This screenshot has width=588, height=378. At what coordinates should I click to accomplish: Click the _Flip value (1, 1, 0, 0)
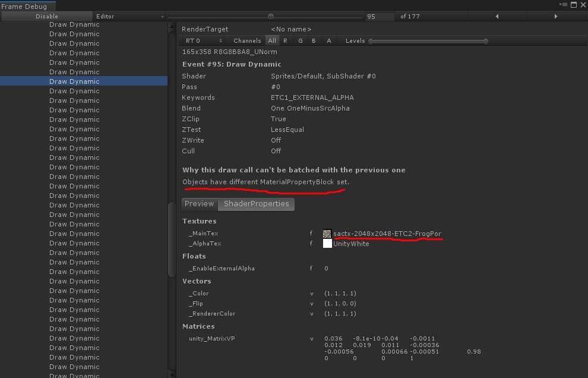tap(340, 304)
